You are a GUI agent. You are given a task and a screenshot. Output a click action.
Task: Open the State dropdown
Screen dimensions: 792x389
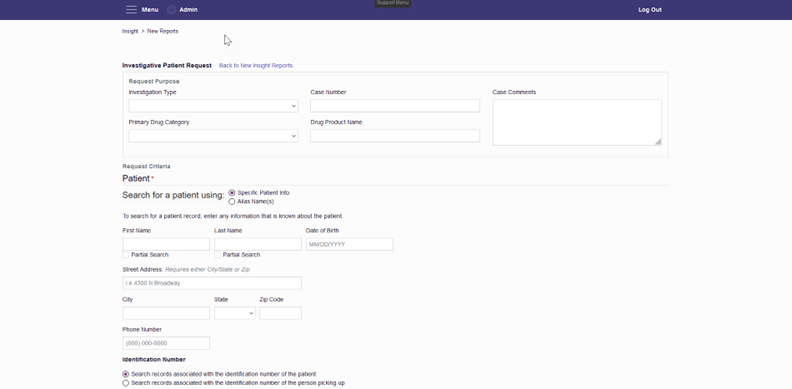click(x=235, y=313)
